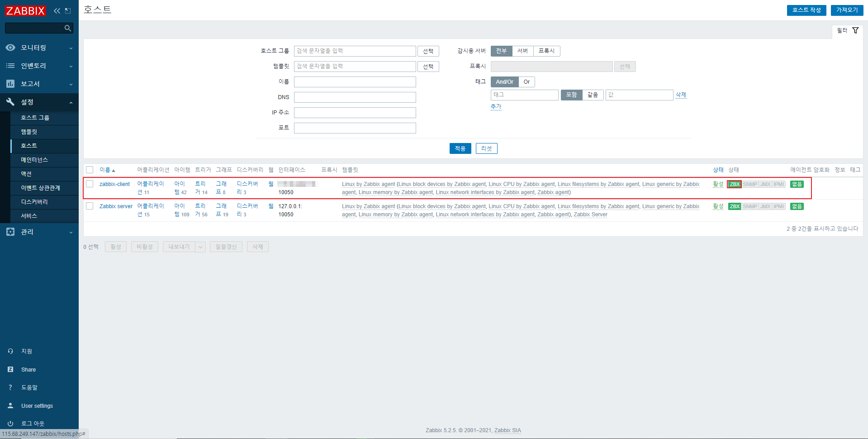The image size is (868, 439).
Task: Click ZBX badge for Zabbix server row
Action: [735, 206]
